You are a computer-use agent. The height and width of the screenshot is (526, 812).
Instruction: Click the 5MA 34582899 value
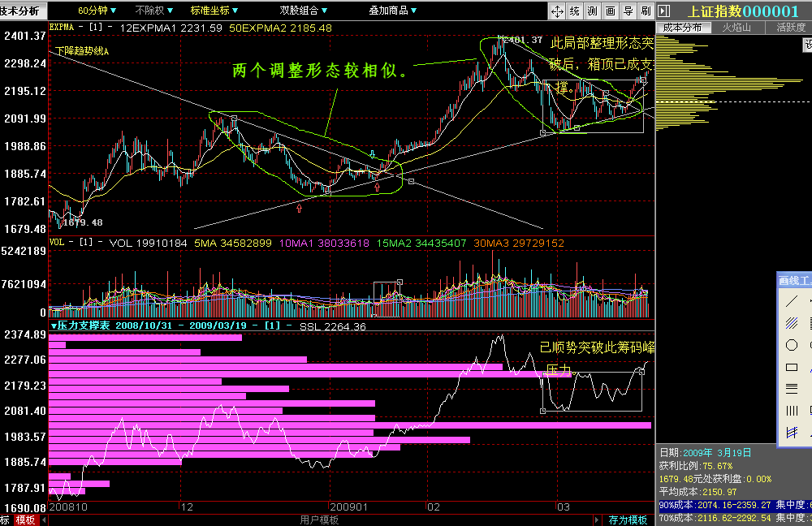tap(232, 243)
